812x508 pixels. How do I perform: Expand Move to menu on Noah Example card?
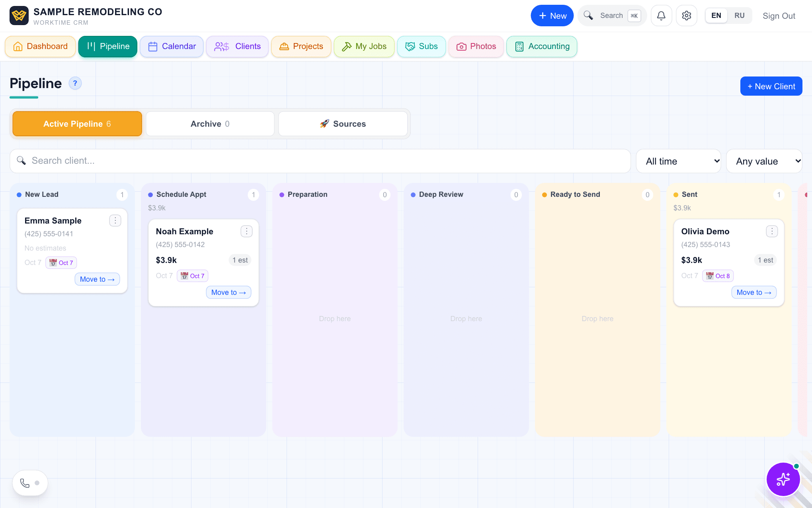coord(228,292)
